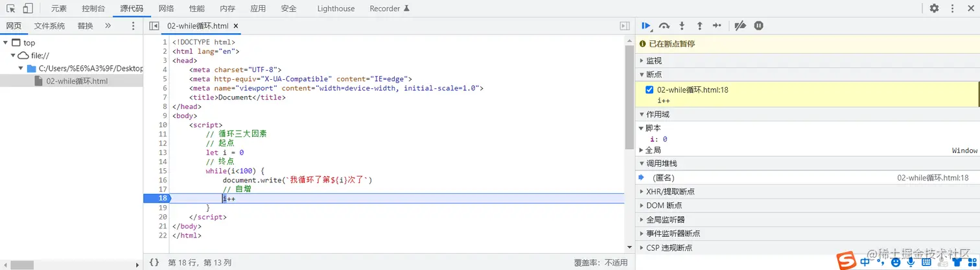980x270 pixels.
Task: Select the 替换 overrides navigator tab
Action: [85, 26]
